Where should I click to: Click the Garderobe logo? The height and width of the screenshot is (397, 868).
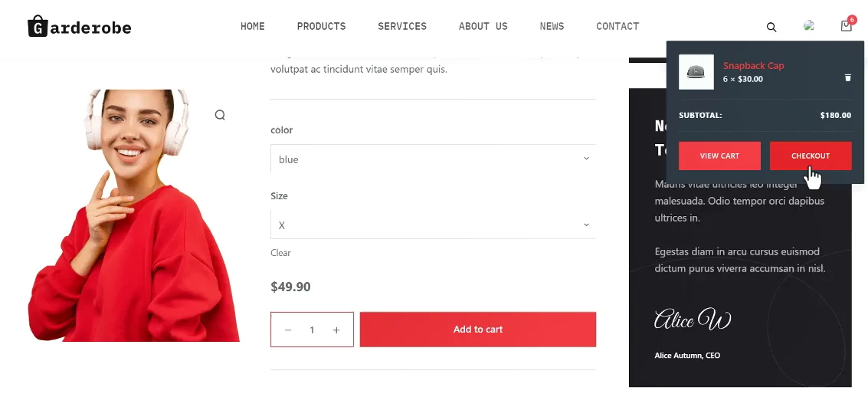pos(80,27)
